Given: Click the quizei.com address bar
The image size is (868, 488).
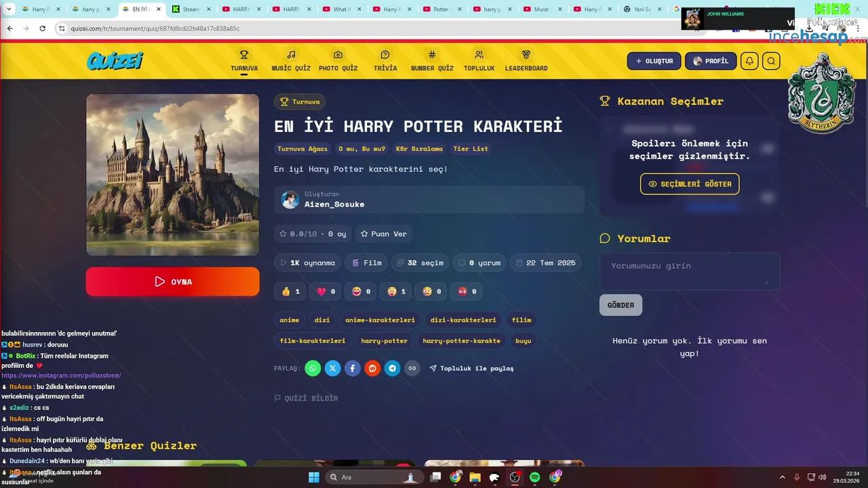Looking at the screenshot, I should pos(380,28).
